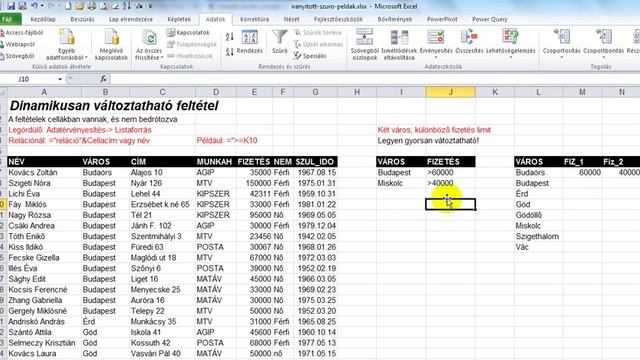Click the Tulajdonságok icon
The width and height of the screenshot is (640, 360).
[x=170, y=44]
